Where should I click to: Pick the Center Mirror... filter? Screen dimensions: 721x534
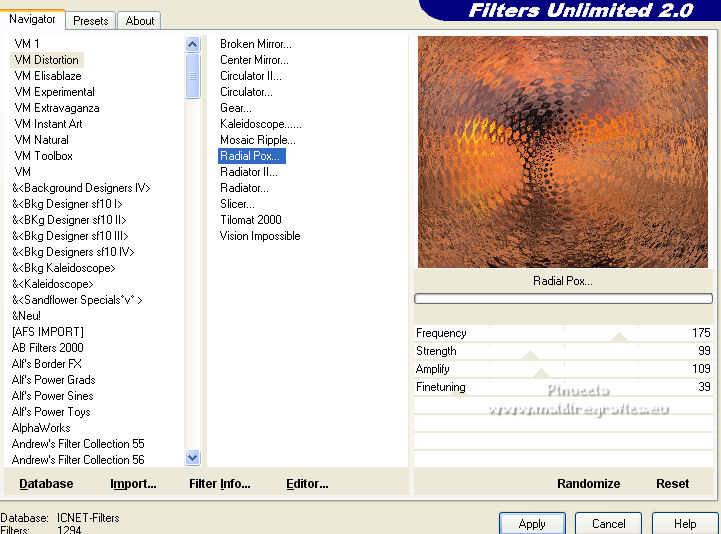254,60
